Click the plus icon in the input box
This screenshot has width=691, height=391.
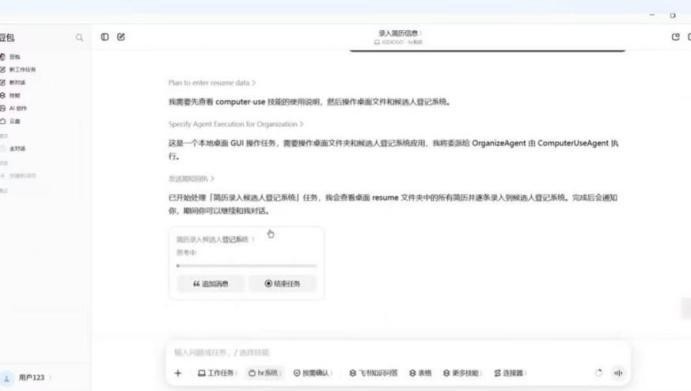pyautogui.click(x=178, y=373)
